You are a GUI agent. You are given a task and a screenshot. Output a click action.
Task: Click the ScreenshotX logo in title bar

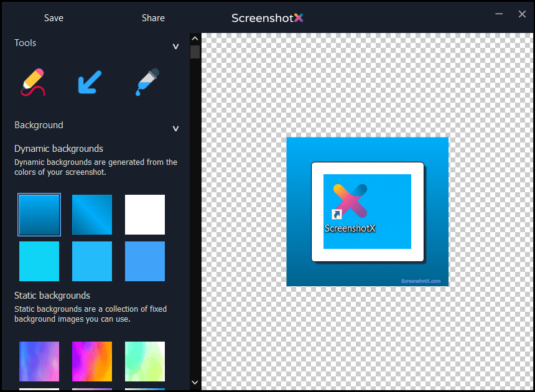[267, 18]
